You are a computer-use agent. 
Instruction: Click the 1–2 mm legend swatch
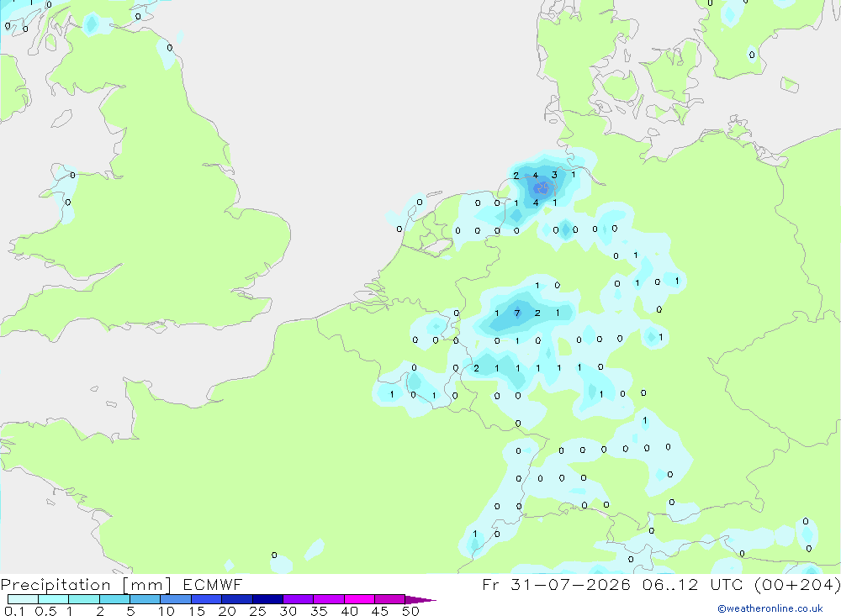click(84, 599)
